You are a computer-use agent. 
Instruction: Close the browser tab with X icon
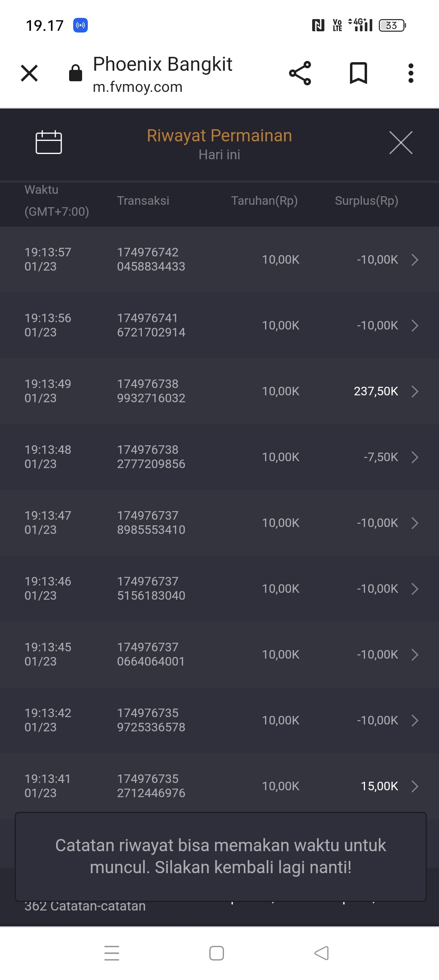(x=29, y=74)
